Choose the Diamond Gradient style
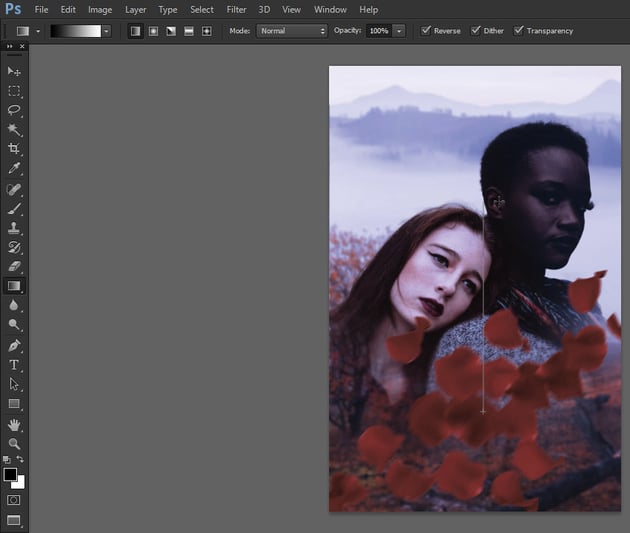This screenshot has height=533, width=630. click(x=207, y=31)
